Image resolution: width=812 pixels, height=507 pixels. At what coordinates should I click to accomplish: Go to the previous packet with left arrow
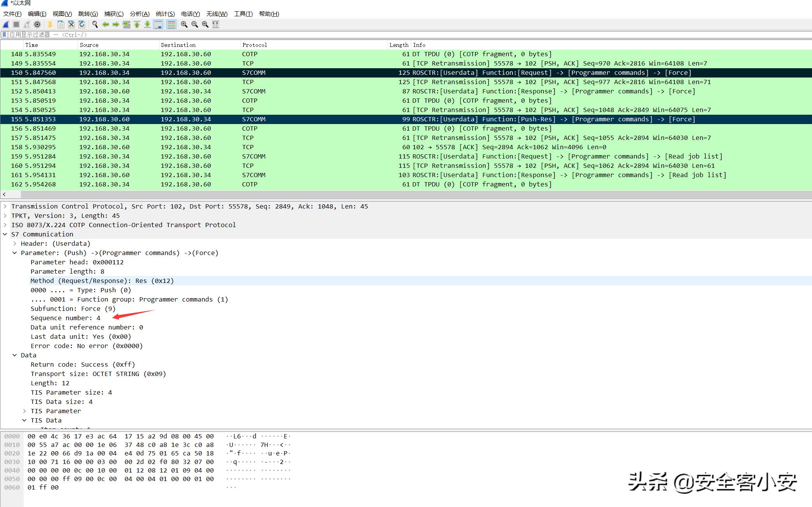tap(105, 24)
